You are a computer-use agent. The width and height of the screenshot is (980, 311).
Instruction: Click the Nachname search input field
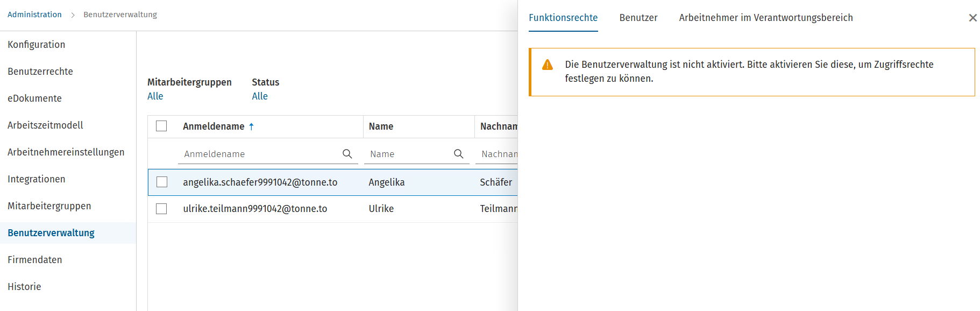coord(496,154)
